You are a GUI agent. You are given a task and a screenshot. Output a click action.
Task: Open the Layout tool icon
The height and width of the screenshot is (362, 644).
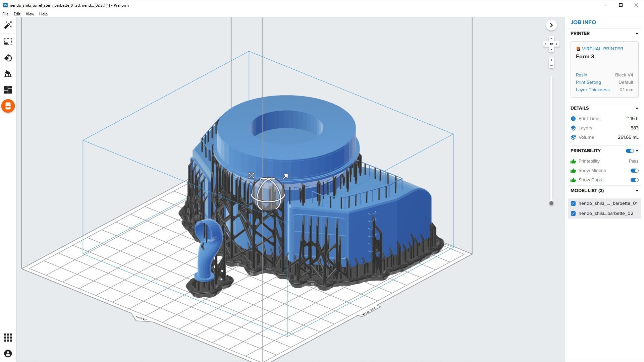click(8, 90)
